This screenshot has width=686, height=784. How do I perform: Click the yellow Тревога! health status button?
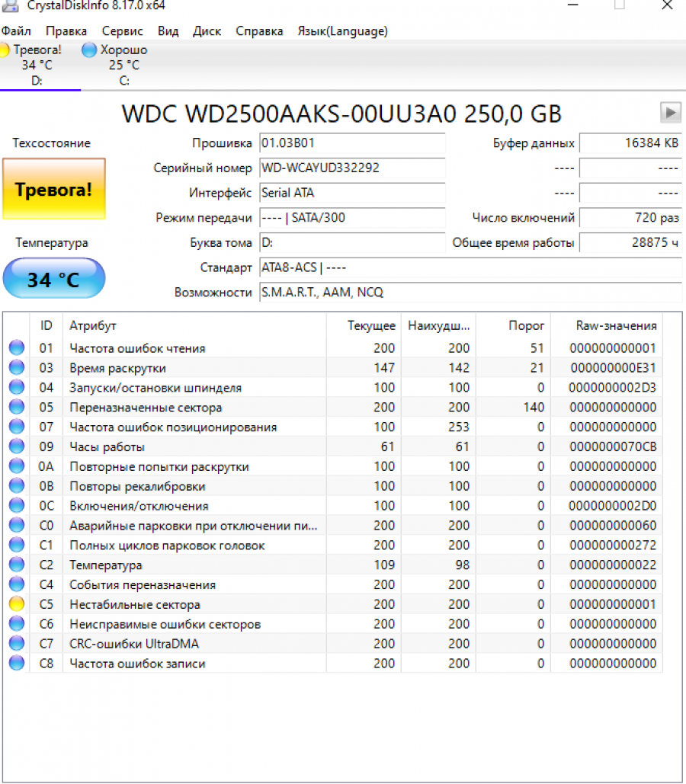[x=53, y=190]
